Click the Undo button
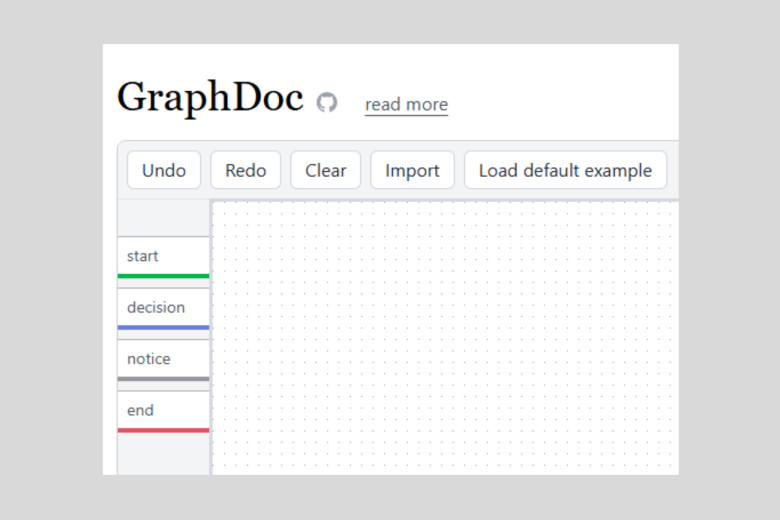This screenshot has width=780, height=520. click(x=164, y=170)
